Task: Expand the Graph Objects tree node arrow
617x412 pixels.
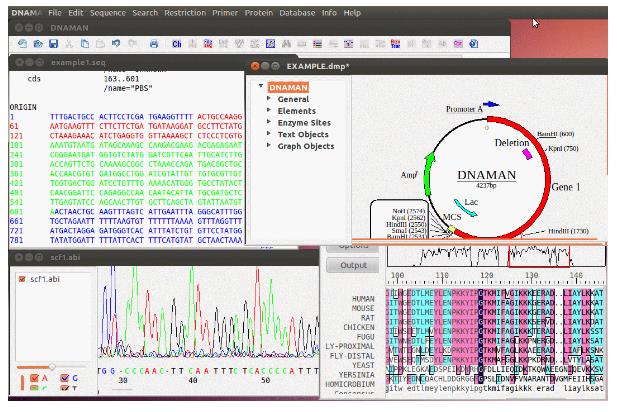Action: tap(269, 145)
